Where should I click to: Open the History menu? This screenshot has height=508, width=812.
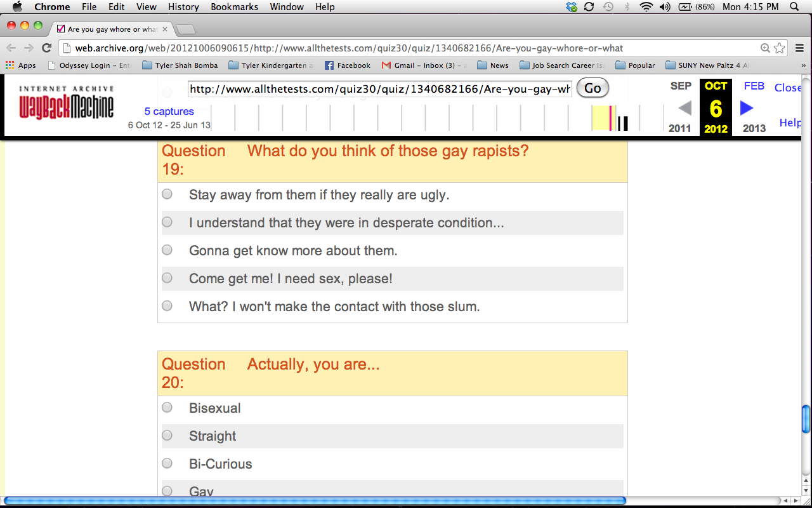(183, 7)
